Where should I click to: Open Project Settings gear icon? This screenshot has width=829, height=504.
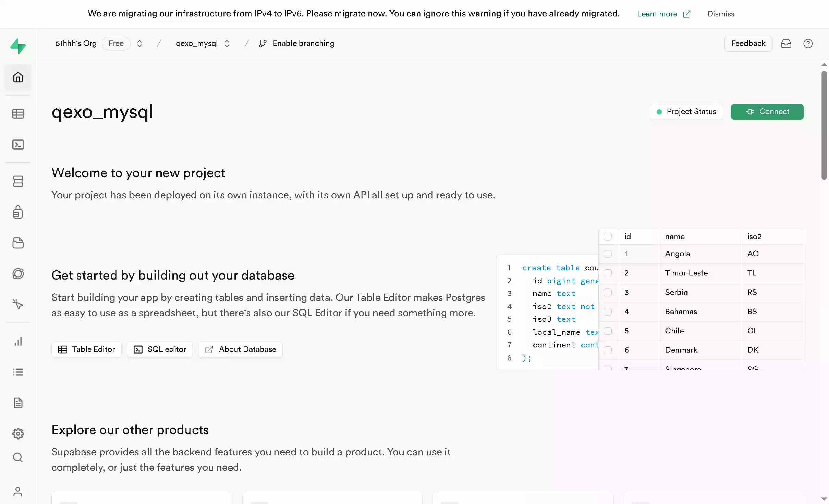point(18,434)
